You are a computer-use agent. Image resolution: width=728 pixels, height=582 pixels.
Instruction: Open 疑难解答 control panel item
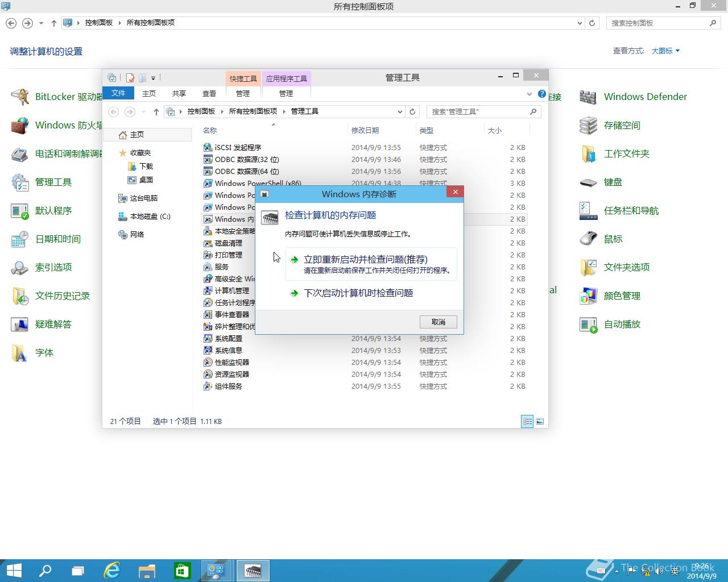click(42, 324)
